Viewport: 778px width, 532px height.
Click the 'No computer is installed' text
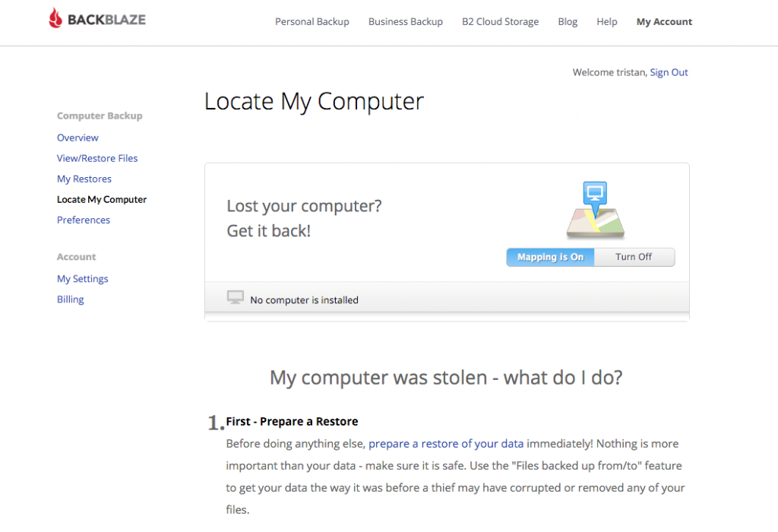tap(304, 300)
